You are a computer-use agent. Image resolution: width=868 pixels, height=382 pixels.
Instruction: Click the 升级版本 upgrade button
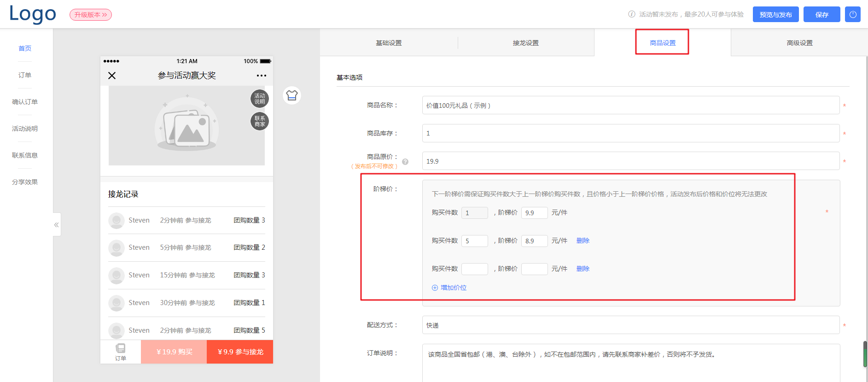(91, 15)
